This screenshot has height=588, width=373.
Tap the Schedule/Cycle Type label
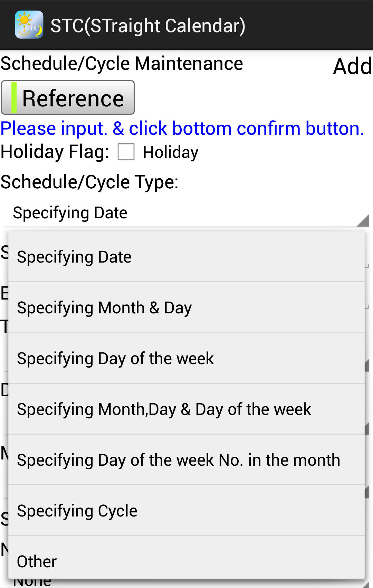coord(89,182)
